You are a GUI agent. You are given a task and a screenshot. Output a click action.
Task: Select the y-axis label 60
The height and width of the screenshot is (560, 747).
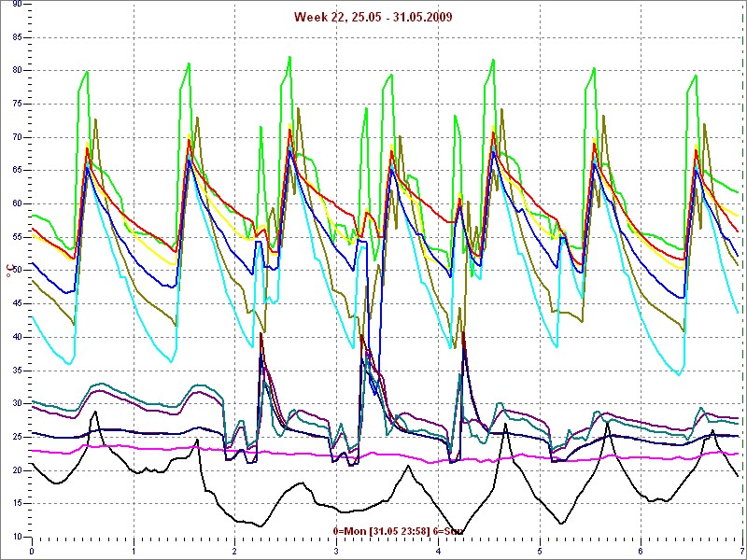[x=16, y=203]
